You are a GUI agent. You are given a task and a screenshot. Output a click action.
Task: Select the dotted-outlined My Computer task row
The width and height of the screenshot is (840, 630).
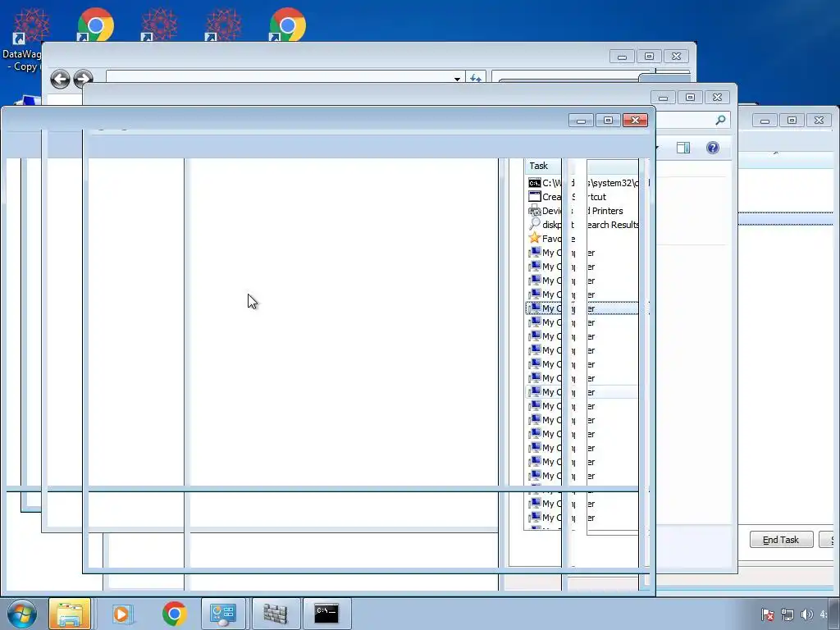pos(583,308)
